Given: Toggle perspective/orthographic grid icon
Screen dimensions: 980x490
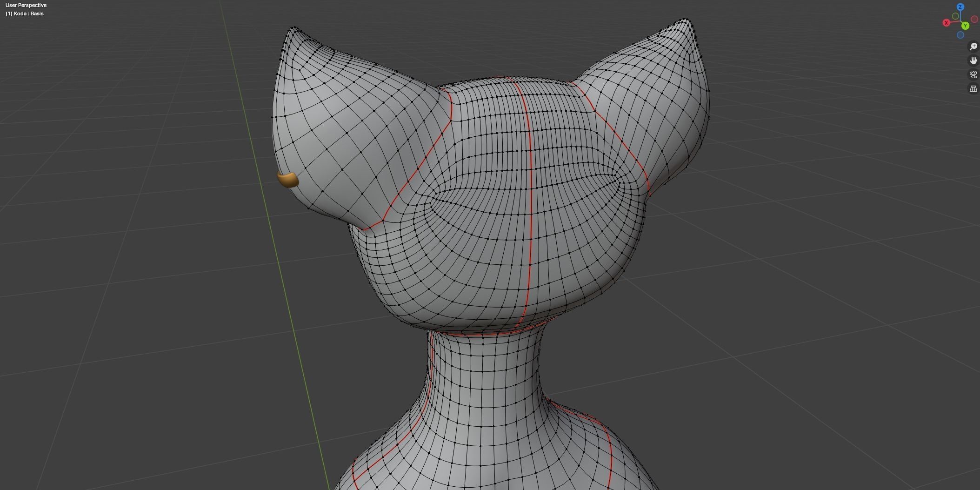Looking at the screenshot, I should point(973,88).
